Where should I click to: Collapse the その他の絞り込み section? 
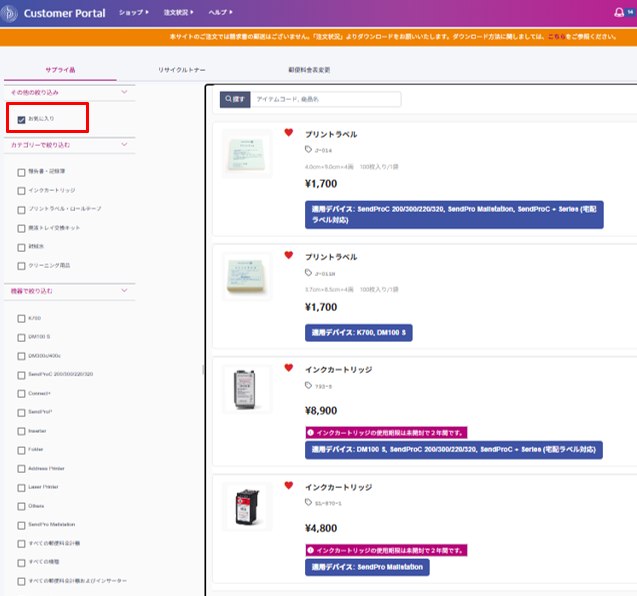pyautogui.click(x=124, y=92)
